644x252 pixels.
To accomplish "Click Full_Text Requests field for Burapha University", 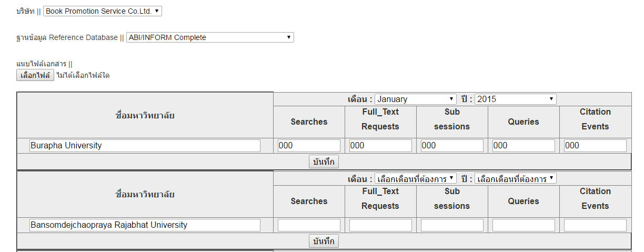I will pyautogui.click(x=380, y=146).
